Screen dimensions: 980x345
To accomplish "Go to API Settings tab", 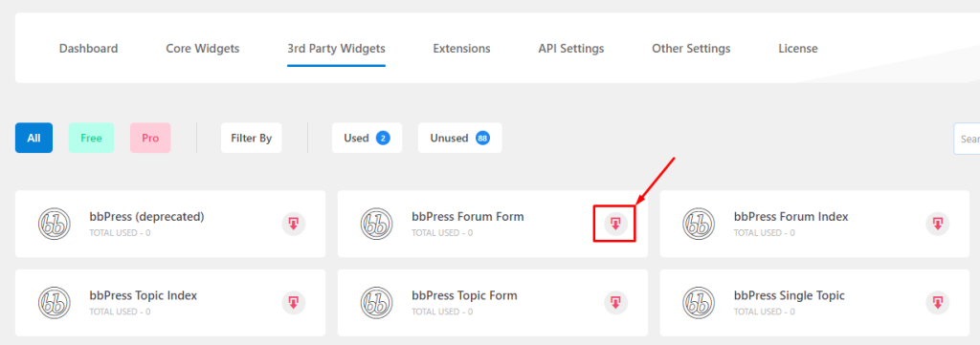I will [x=571, y=49].
